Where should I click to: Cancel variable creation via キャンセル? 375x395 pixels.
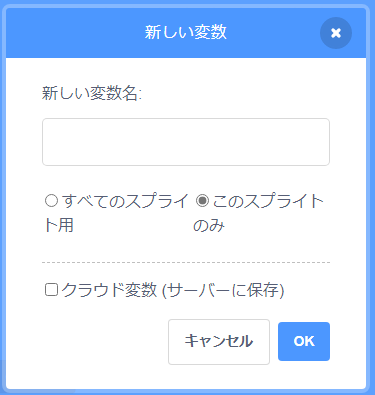click(219, 342)
